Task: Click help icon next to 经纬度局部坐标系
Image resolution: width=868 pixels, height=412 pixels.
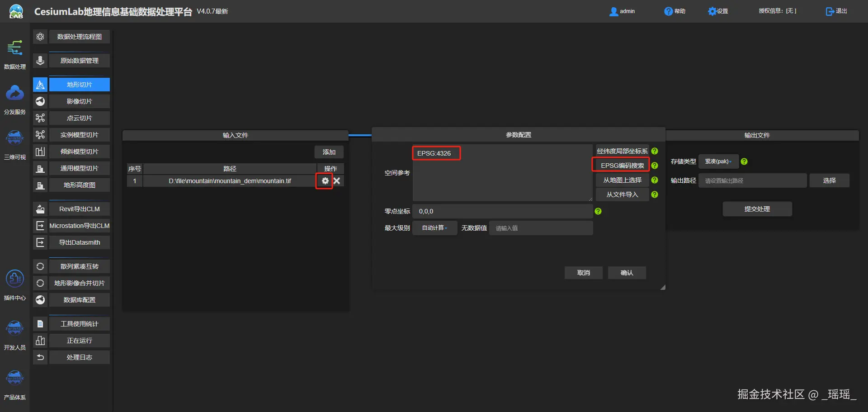Action: [655, 151]
